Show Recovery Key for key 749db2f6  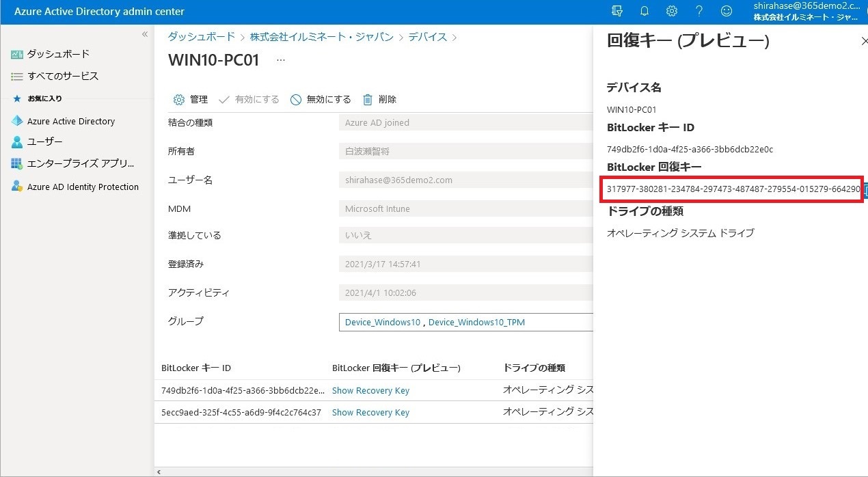point(370,391)
